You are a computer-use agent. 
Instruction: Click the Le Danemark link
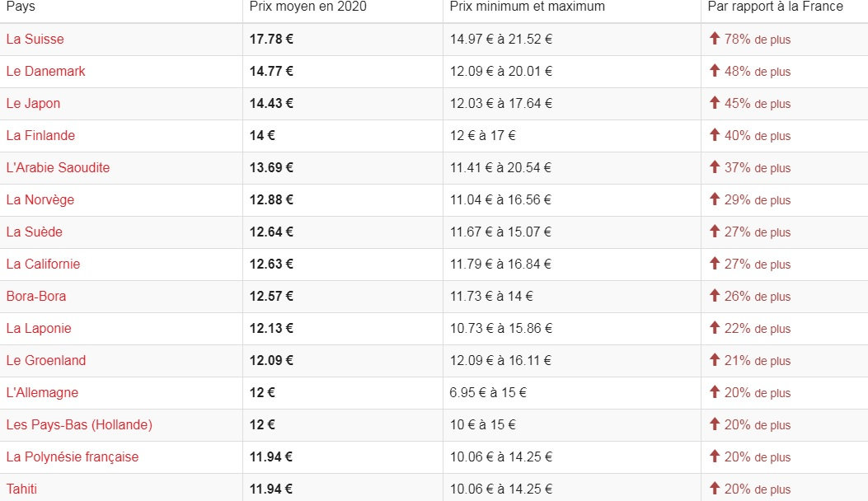coord(45,71)
